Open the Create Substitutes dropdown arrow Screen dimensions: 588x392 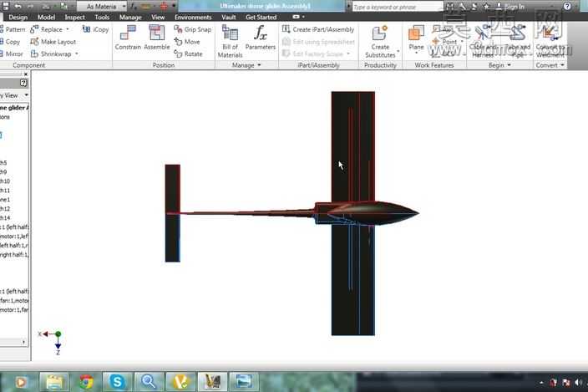(x=398, y=51)
